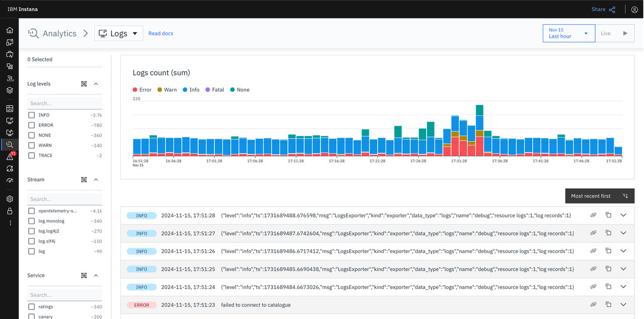Copy the first INFO log entry
Image resolution: width=644 pixels, height=319 pixels.
[x=608, y=215]
